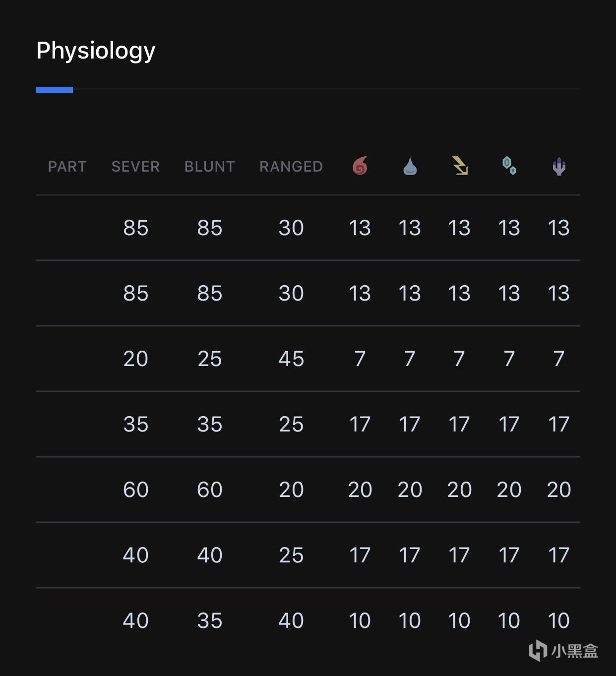
Task: Click ranged value 45 in third row
Action: (x=291, y=359)
